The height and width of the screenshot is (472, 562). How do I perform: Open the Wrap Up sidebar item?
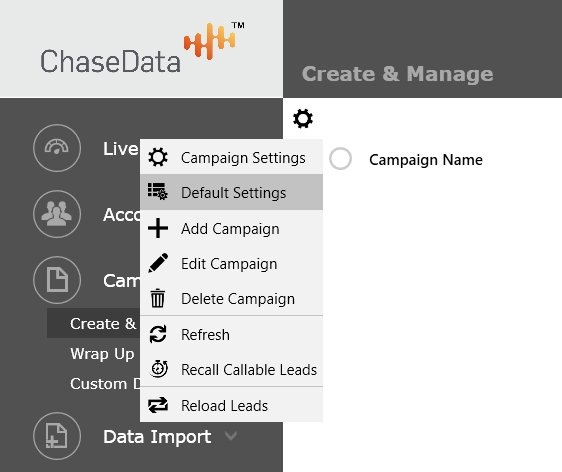[102, 354]
